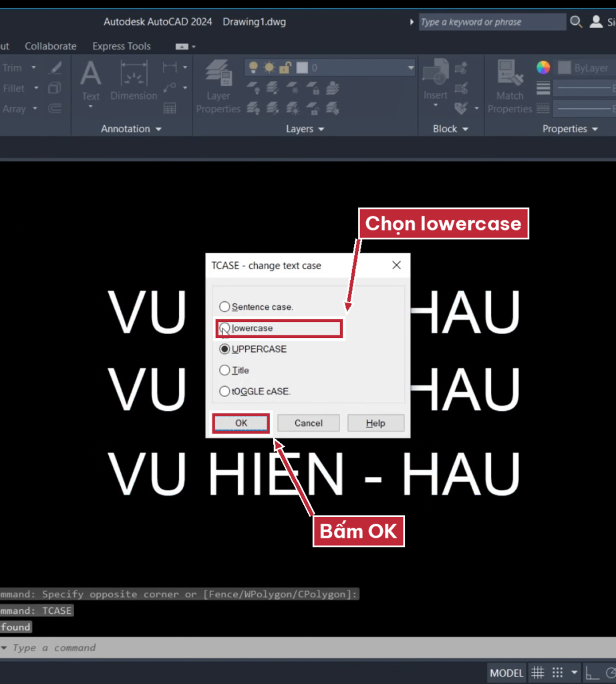The height and width of the screenshot is (684, 616).
Task: Click the Layer Lock icon
Action: point(313,88)
